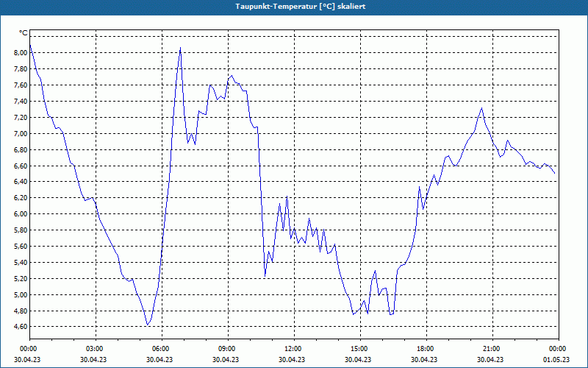Click the 6,80 y-axis label
The image size is (588, 368).
click(21, 150)
